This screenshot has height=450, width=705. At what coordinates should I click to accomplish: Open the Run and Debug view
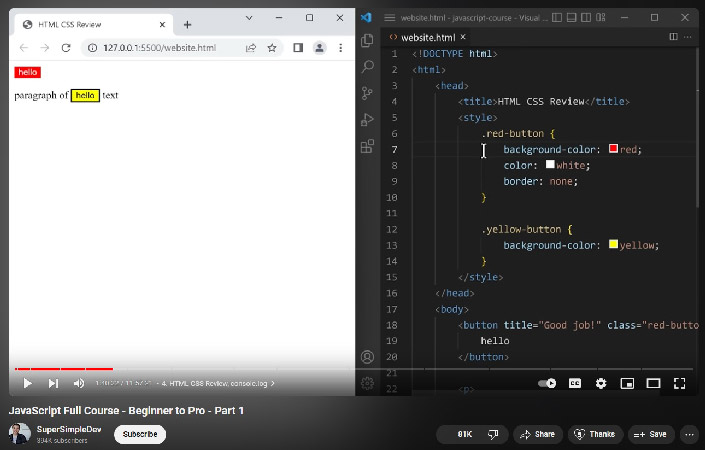tap(367, 119)
